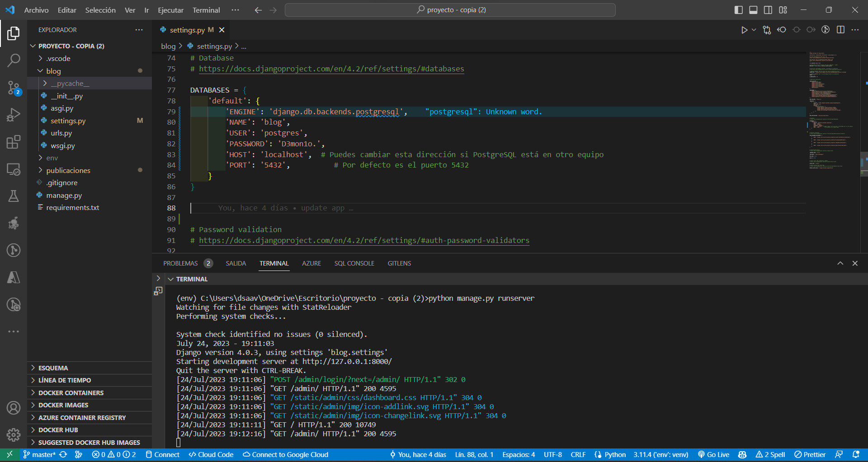The image size is (868, 462).
Task: Click the Go Live status bar button
Action: (714, 455)
